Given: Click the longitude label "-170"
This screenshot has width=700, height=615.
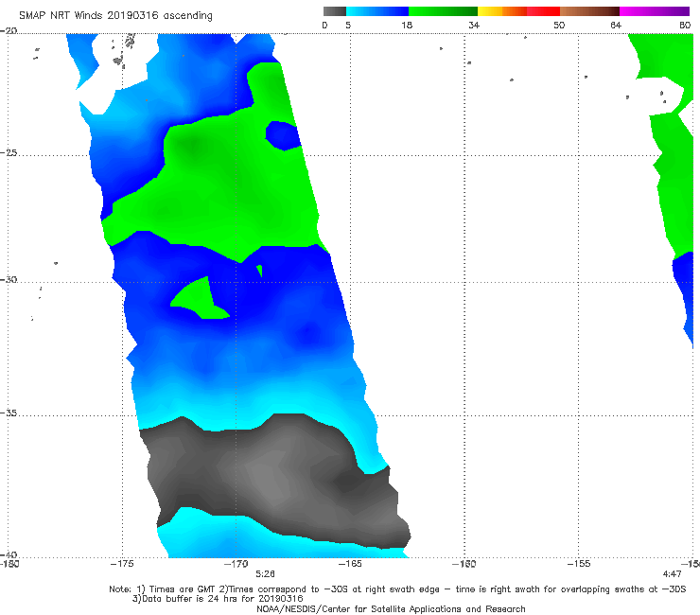Looking at the screenshot, I should [x=236, y=564].
